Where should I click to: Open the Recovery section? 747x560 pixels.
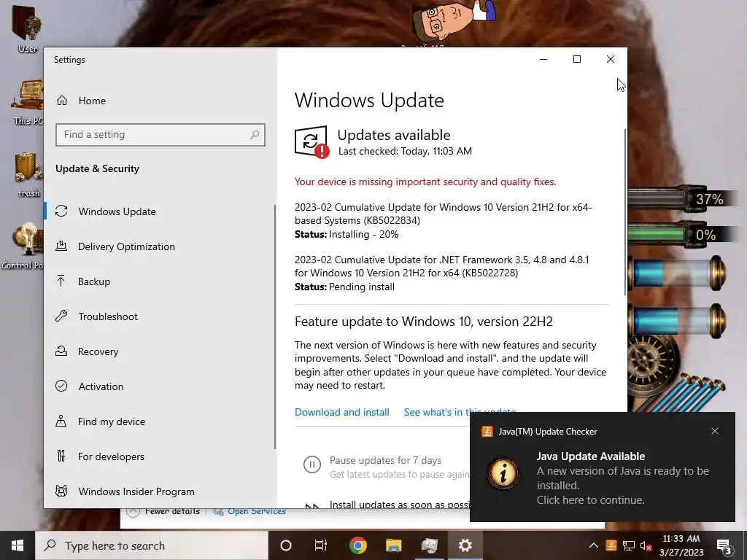click(98, 351)
